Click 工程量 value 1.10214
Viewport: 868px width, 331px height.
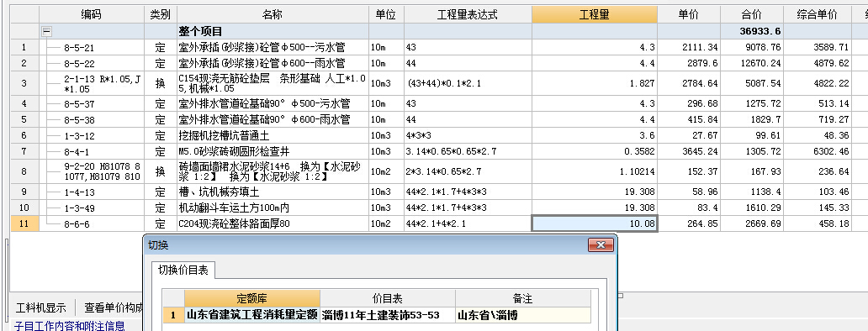tap(638, 172)
